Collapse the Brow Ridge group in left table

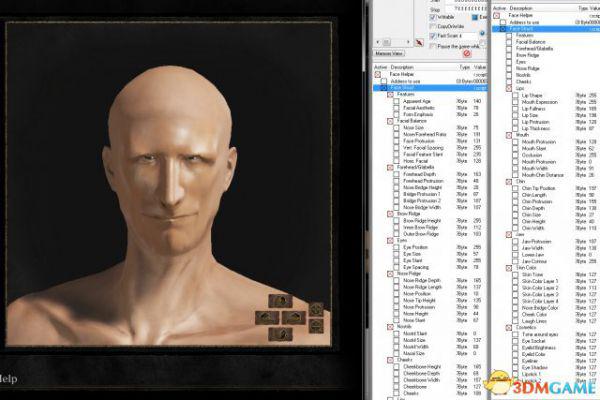click(390, 214)
